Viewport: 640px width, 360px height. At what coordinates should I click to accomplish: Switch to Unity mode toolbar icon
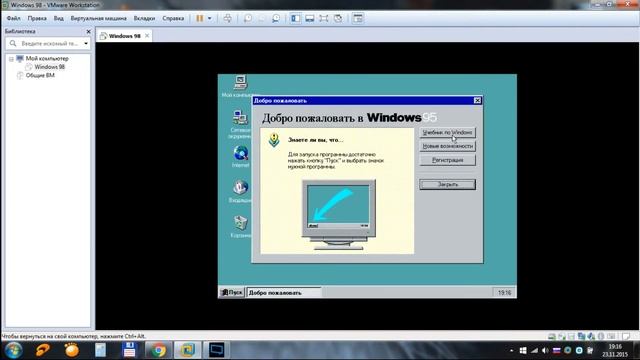[x=338, y=18]
